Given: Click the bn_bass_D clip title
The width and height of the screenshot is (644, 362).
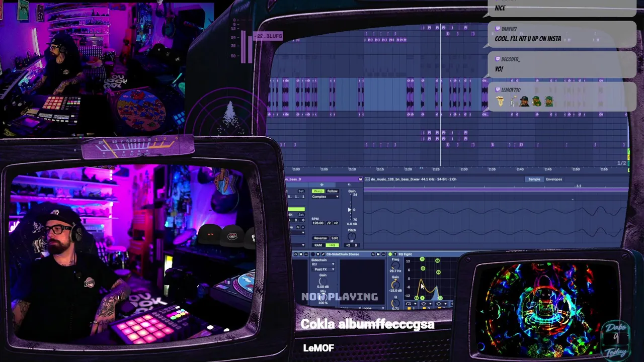Looking at the screenshot, I should tap(293, 179).
